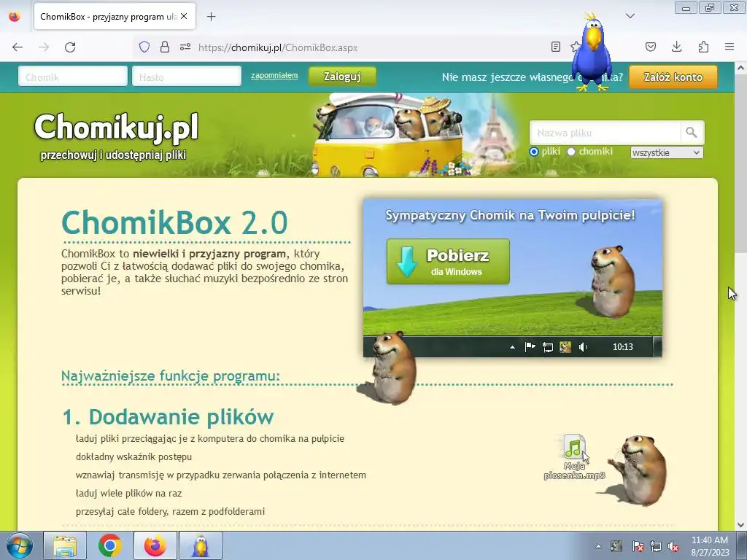The height and width of the screenshot is (560, 747).
Task: Open site permissions icon in address bar
Action: tap(185, 47)
